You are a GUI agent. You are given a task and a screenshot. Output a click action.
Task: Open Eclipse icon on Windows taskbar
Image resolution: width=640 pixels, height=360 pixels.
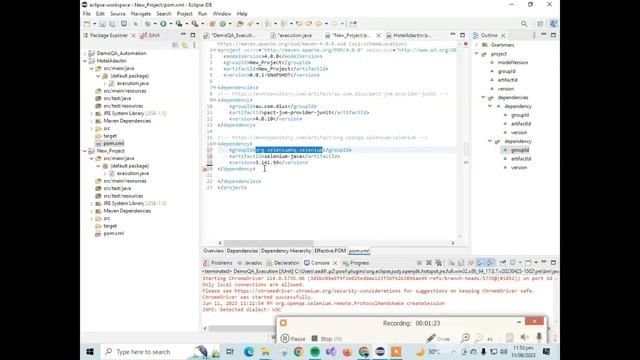point(380,351)
